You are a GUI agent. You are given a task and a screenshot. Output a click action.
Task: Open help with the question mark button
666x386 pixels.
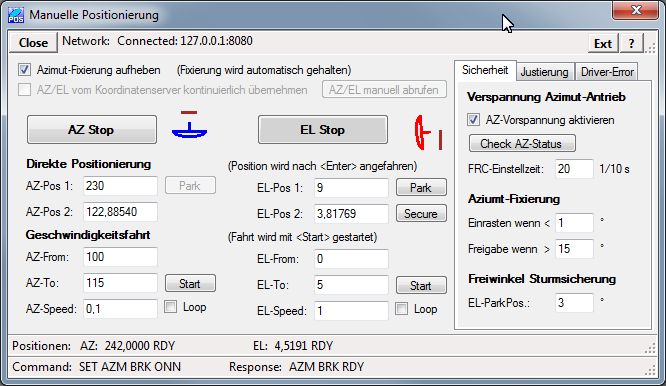[631, 43]
